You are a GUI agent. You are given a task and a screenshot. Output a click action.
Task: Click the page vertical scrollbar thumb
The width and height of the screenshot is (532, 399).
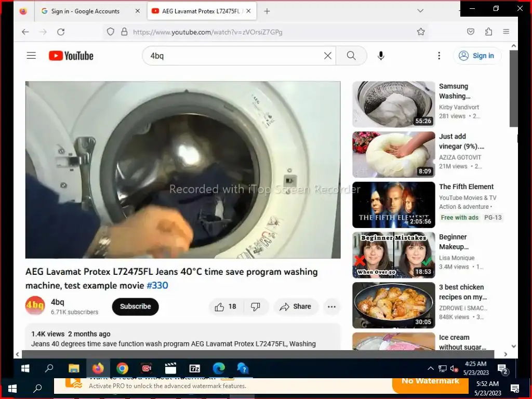[x=513, y=89]
